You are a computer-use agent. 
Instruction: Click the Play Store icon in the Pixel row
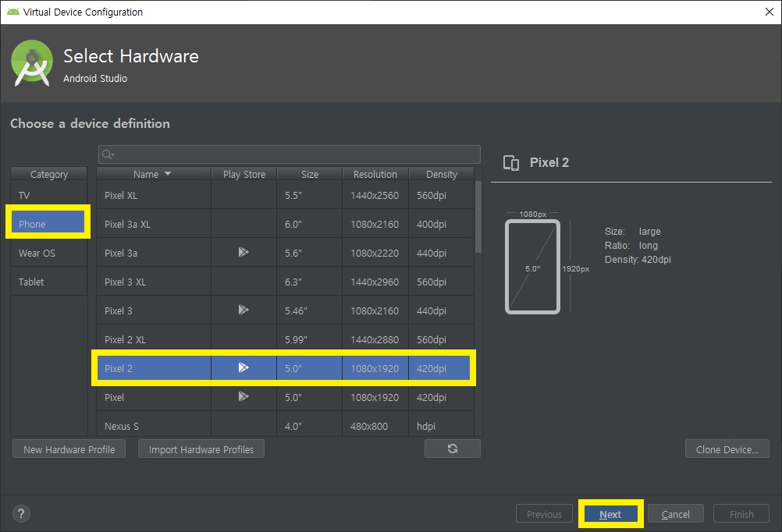pyautogui.click(x=243, y=397)
